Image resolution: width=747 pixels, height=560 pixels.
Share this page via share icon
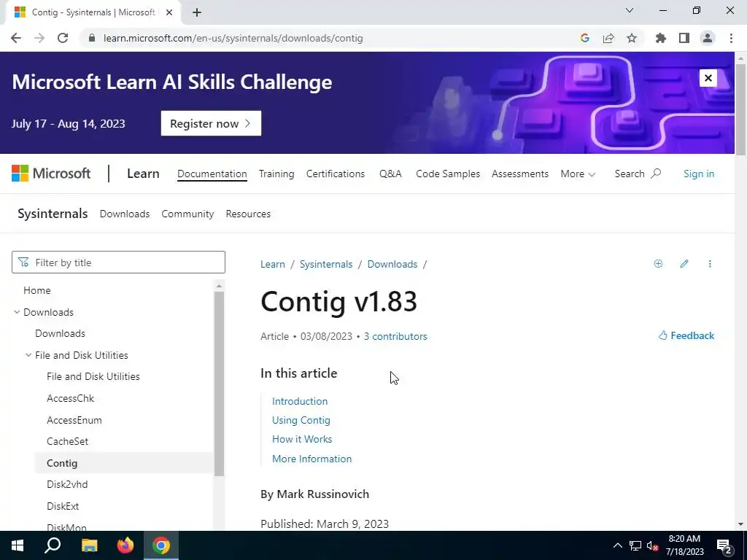point(608,38)
